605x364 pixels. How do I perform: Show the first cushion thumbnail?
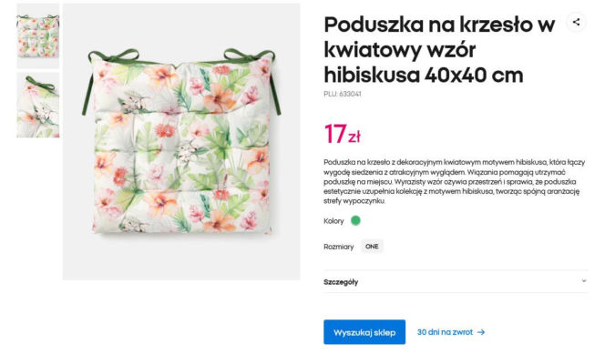(37, 35)
